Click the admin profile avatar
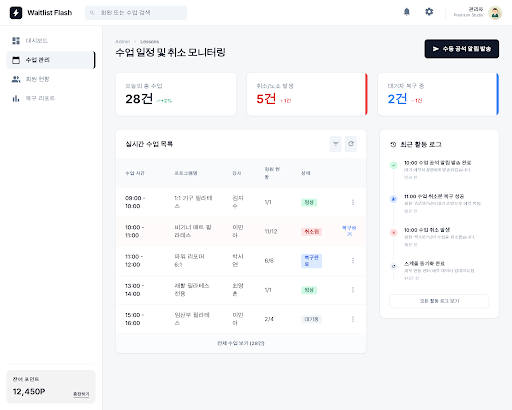 point(495,13)
